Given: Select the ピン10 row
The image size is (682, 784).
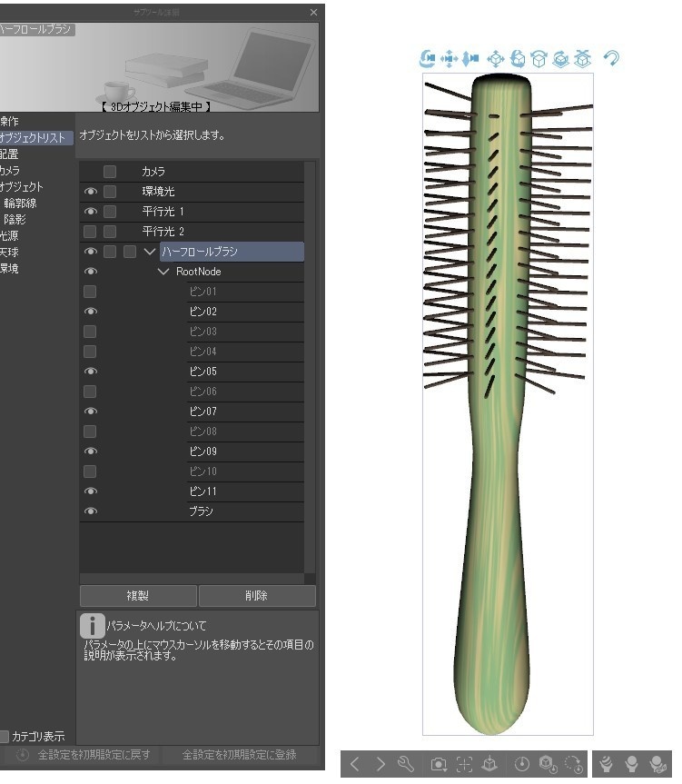Looking at the screenshot, I should click(245, 471).
